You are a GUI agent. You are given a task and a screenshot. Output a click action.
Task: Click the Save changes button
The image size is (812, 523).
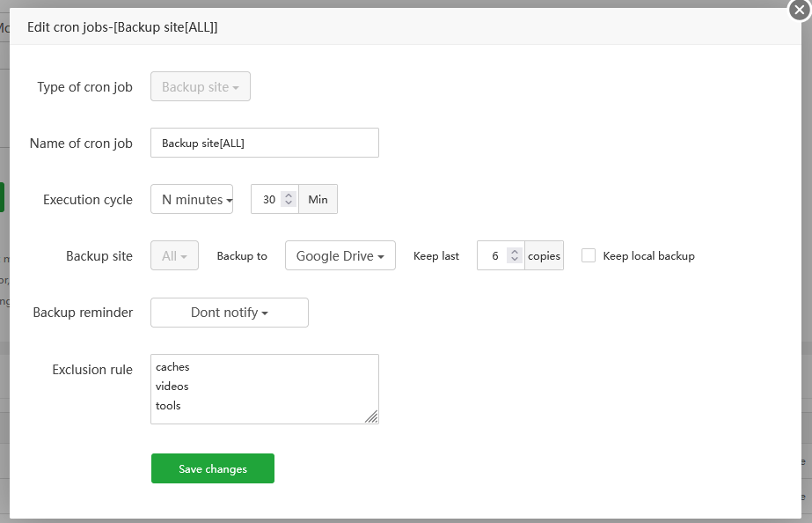[213, 469]
